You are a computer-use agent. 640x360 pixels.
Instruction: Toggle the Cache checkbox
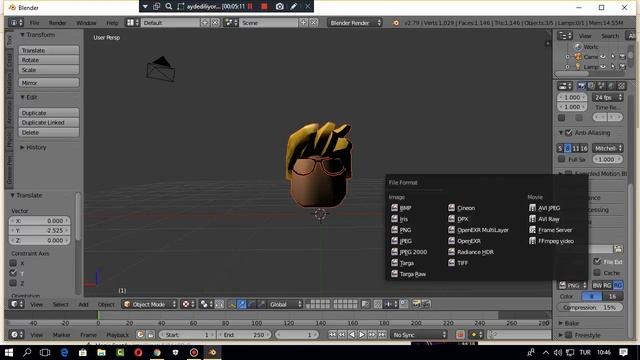click(x=597, y=272)
